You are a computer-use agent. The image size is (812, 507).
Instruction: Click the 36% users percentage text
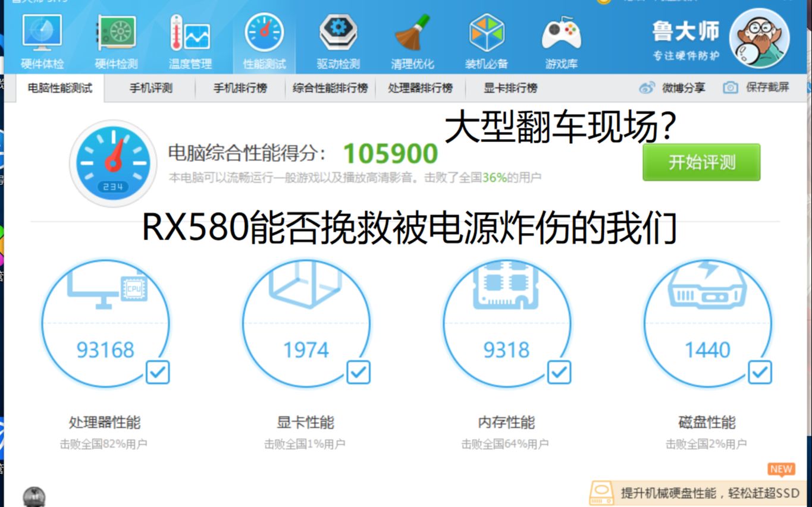(x=494, y=178)
